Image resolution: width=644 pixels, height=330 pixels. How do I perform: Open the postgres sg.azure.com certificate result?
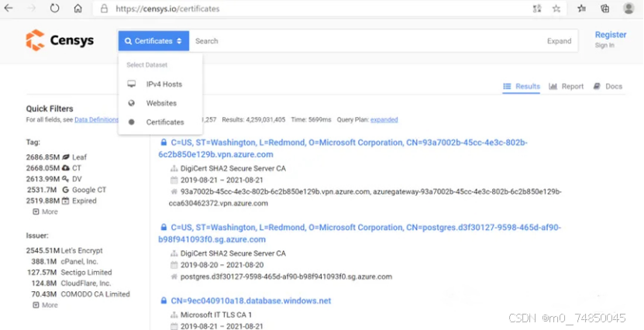tap(360, 233)
